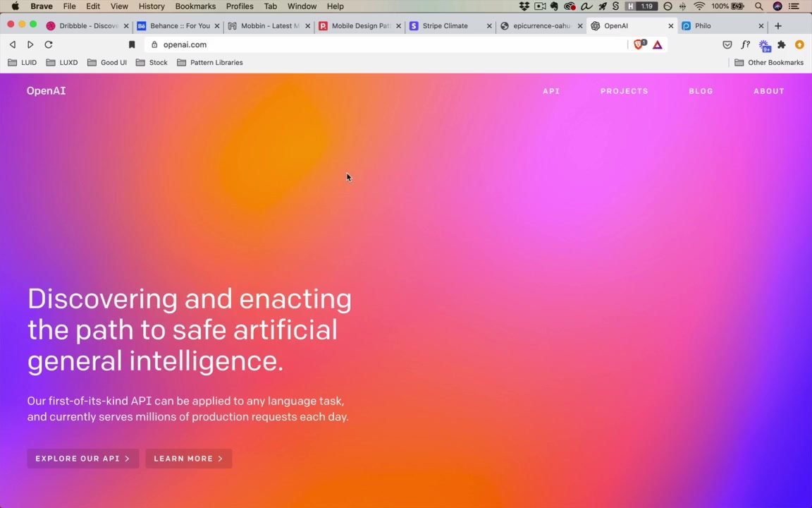Expand the LUXD bookmarks folder

pyautogui.click(x=61, y=63)
